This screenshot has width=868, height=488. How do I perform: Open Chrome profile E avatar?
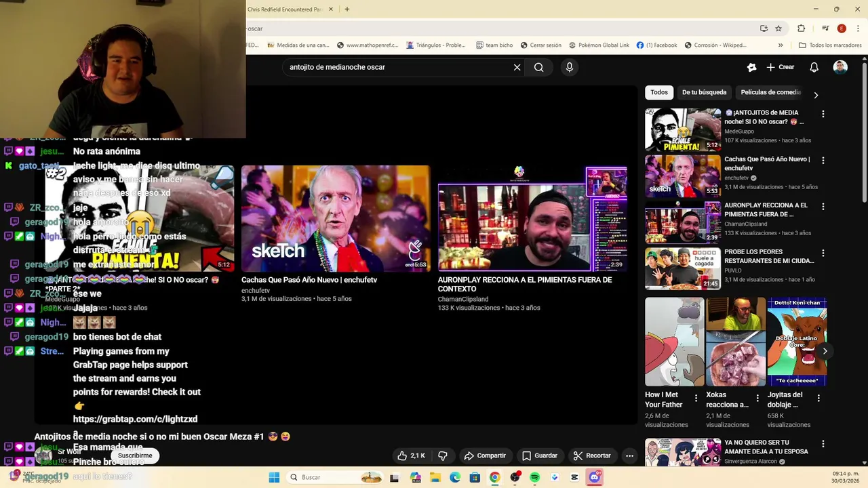tap(842, 28)
